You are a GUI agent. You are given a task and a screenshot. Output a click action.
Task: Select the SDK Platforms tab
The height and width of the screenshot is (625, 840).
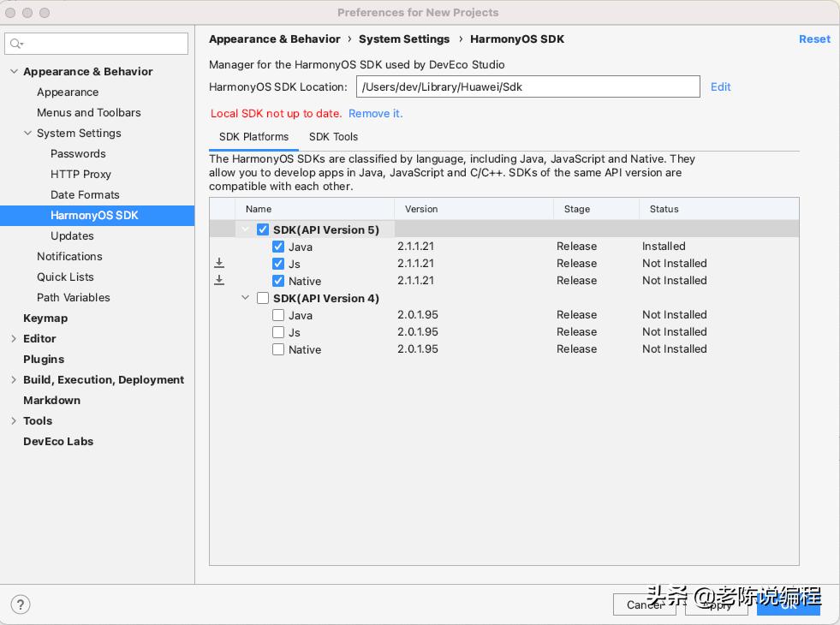[x=253, y=137]
